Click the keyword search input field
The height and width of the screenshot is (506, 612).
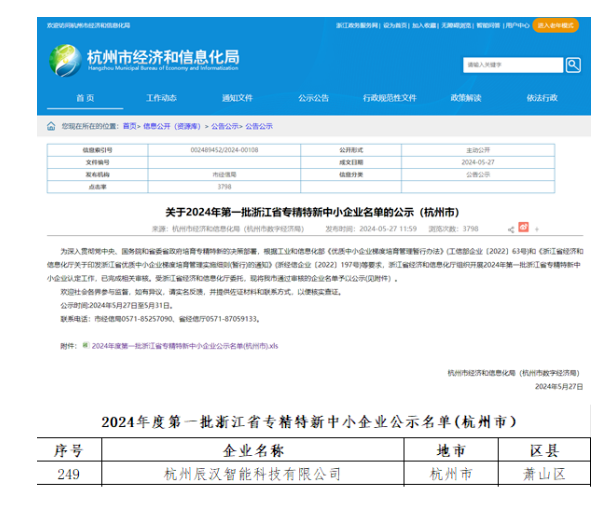pos(512,65)
